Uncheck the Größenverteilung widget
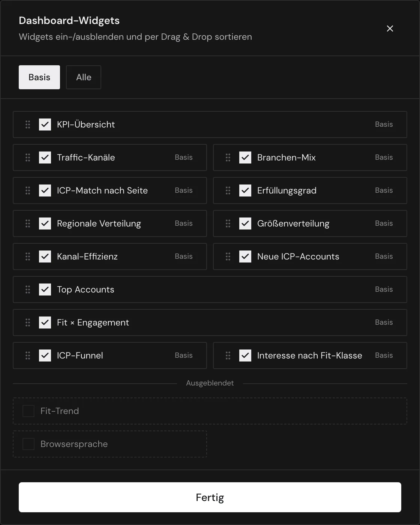This screenshot has width=420, height=525. point(245,223)
